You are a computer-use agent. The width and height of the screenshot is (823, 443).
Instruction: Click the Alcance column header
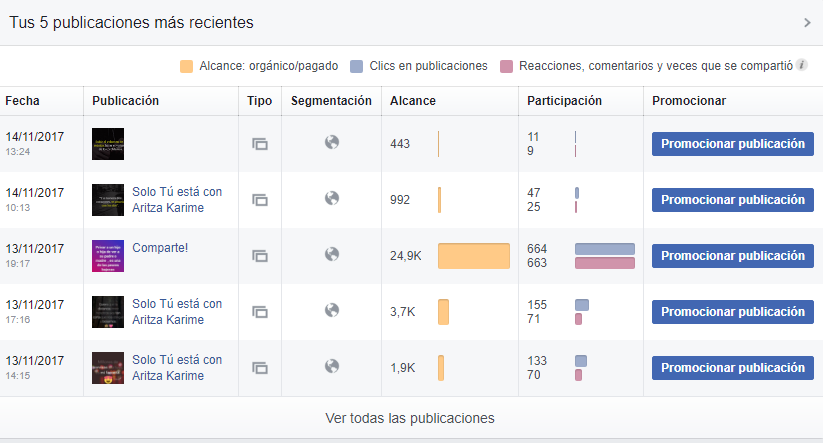(x=412, y=101)
